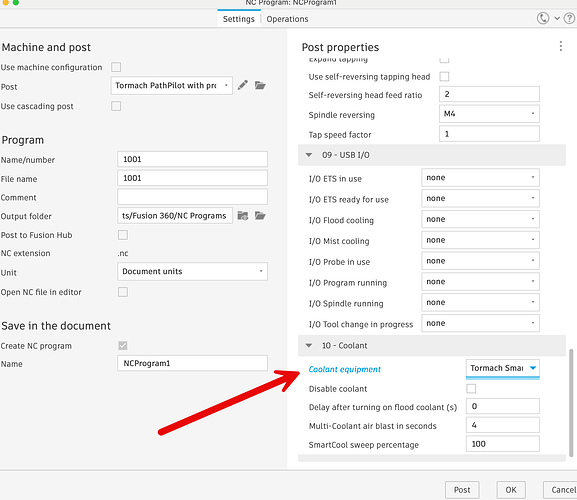Collapse the 10 - Coolant section
Image resolution: width=577 pixels, height=500 pixels.
(309, 345)
